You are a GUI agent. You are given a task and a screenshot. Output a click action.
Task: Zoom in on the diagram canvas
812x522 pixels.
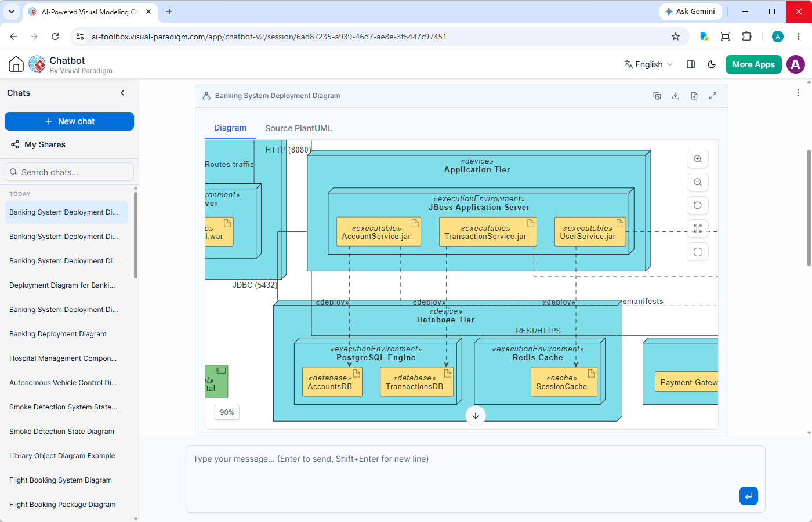698,159
